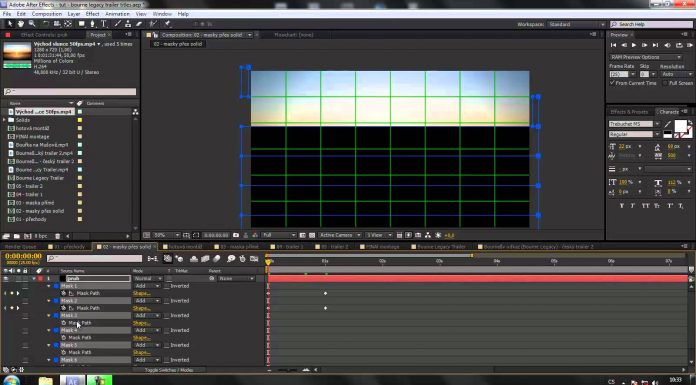
Task: Select the Unified Camera tool
Action: click(x=57, y=24)
